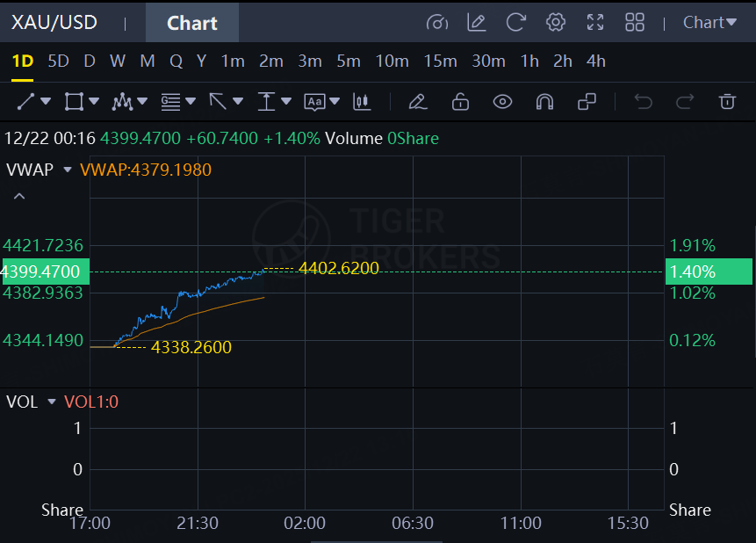756x543 pixels.
Task: Open chart settings gear
Action: click(555, 22)
